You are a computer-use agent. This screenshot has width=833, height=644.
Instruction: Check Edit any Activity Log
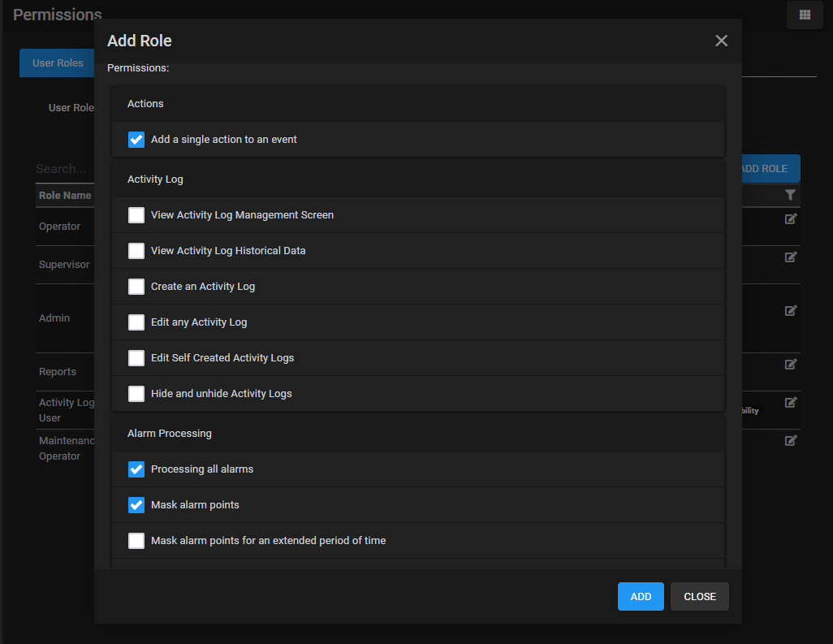point(136,322)
